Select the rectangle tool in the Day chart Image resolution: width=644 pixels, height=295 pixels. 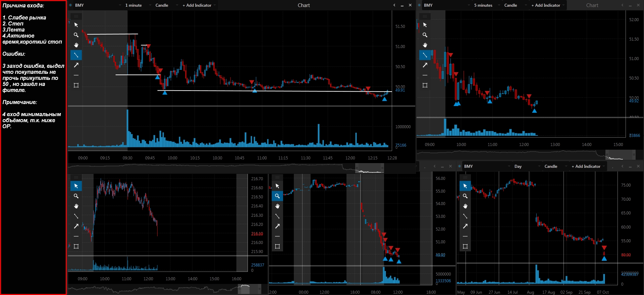[465, 246]
